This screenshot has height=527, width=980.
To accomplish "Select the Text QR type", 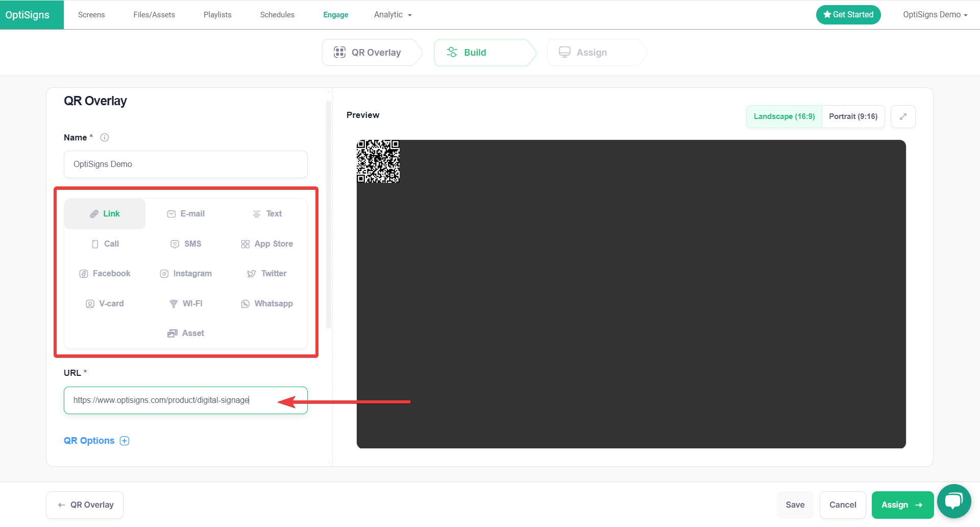I will (x=267, y=214).
